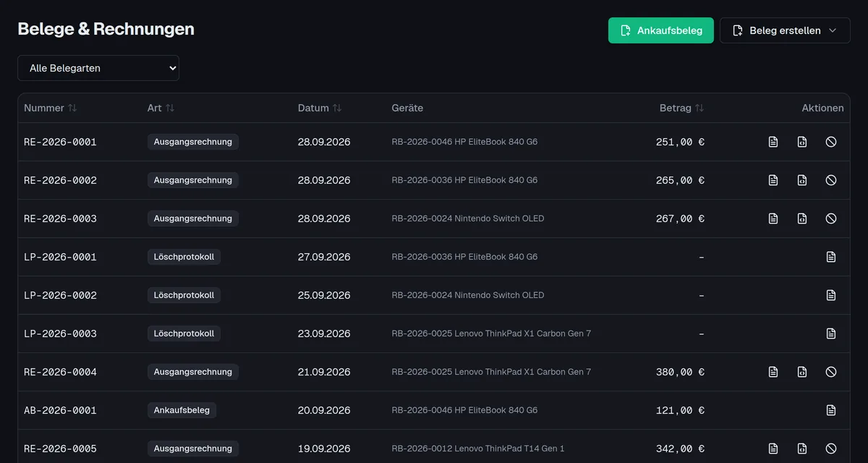Cancel invoice RE-2026-0005 via the circle-slash icon

coord(831,449)
